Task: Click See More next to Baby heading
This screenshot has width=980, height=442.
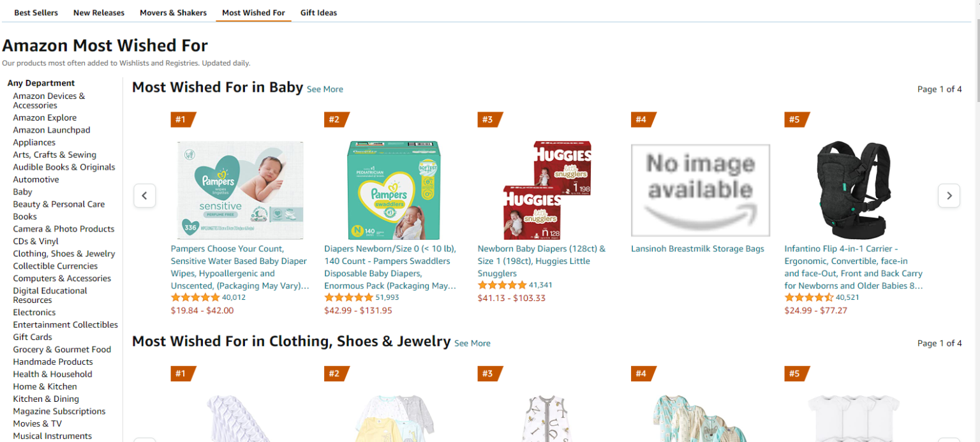Action: tap(325, 89)
